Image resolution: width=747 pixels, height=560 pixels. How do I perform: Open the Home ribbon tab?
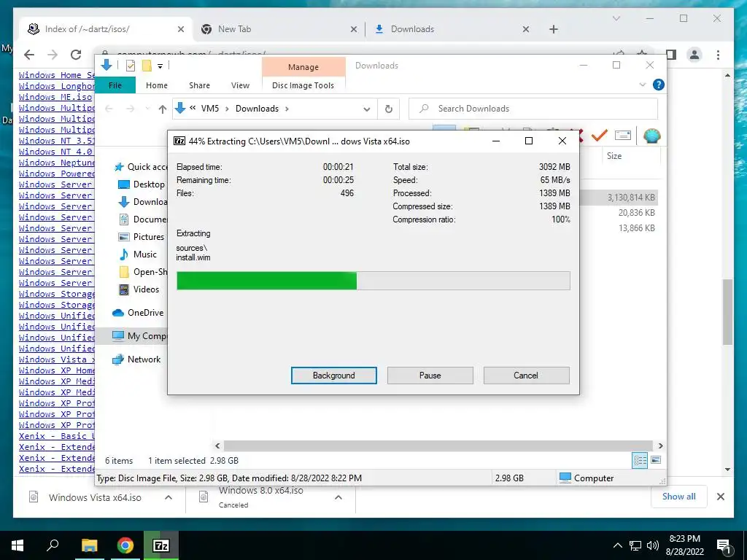click(157, 85)
